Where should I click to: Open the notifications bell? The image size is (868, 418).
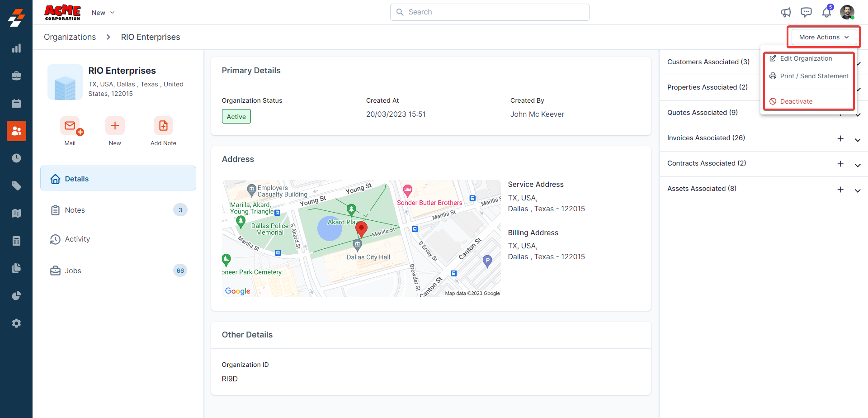[826, 12]
